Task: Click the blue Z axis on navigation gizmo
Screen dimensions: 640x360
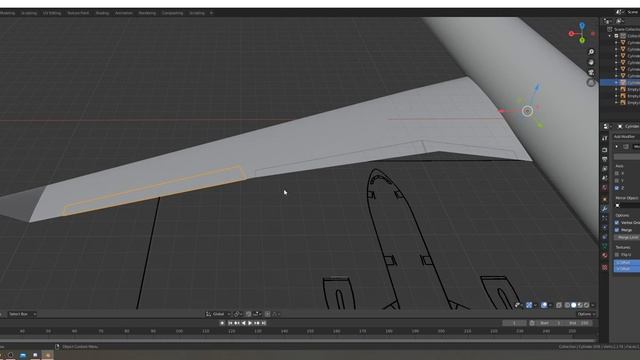Action: 582,26
